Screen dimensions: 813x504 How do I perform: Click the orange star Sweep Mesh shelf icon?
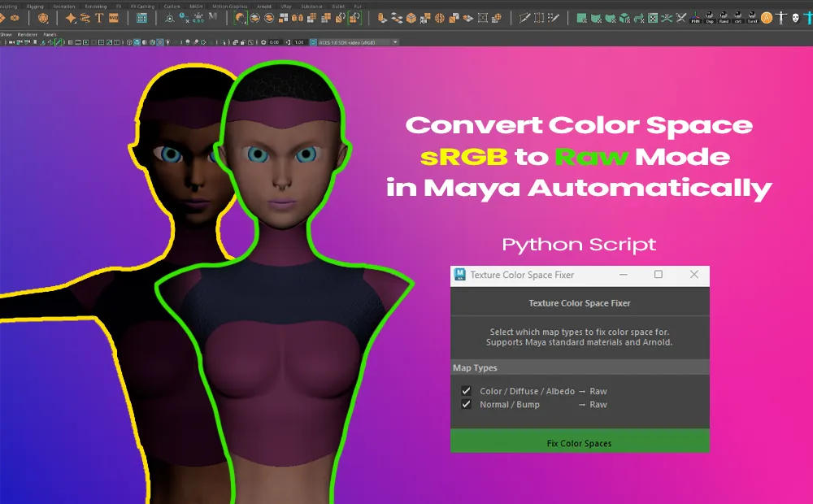coord(71,17)
